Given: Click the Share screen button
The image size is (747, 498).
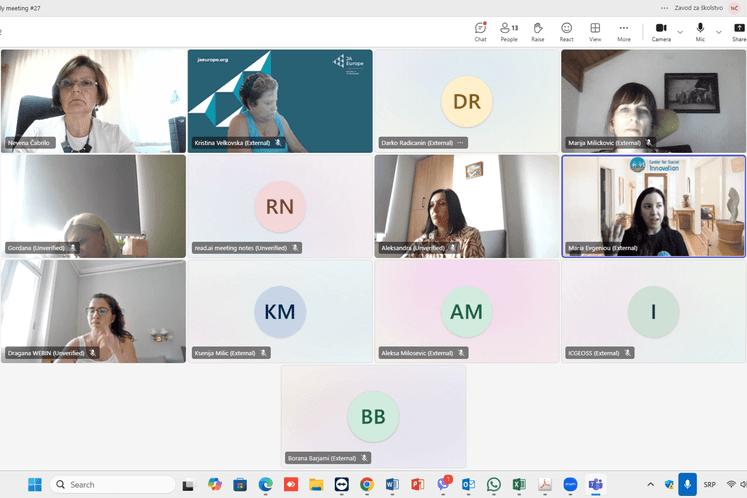Looking at the screenshot, I should click(738, 31).
